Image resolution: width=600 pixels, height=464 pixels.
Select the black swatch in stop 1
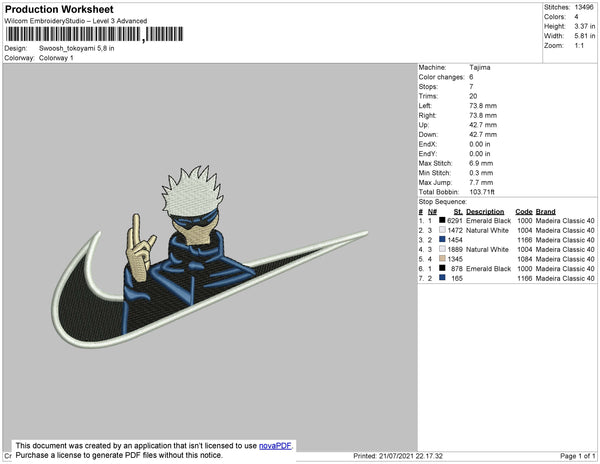click(442, 220)
